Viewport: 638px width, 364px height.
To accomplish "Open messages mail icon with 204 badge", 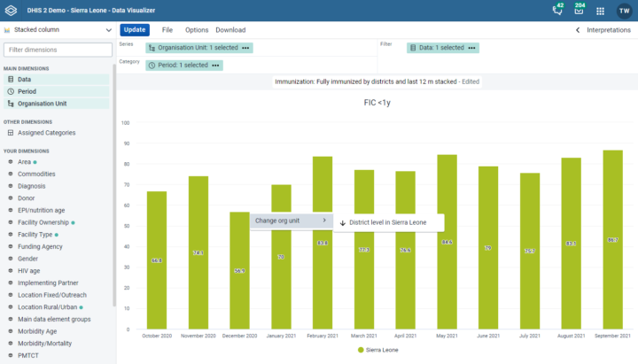I will pyautogui.click(x=579, y=10).
